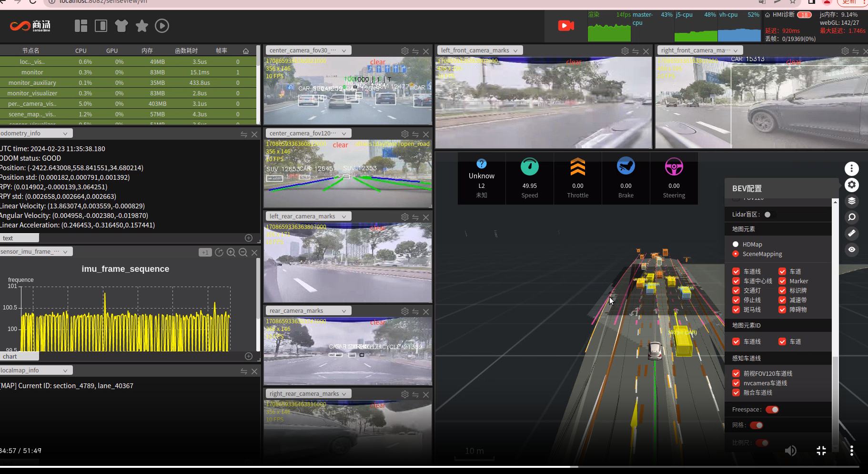Click the red video record icon
The width and height of the screenshot is (868, 474).
(565, 26)
